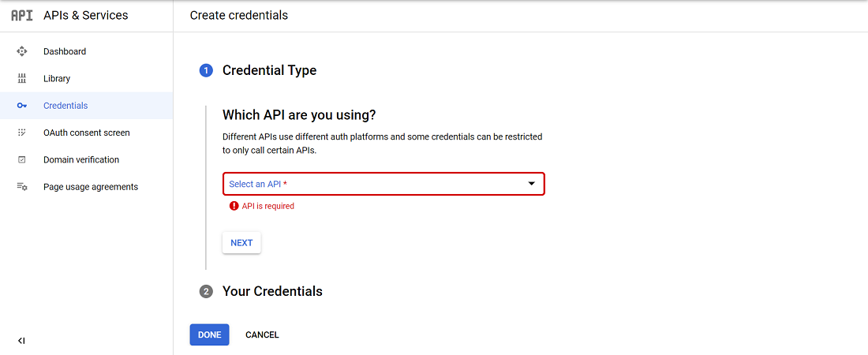
Task: Click the step 1 Credential Type header
Action: pos(269,70)
